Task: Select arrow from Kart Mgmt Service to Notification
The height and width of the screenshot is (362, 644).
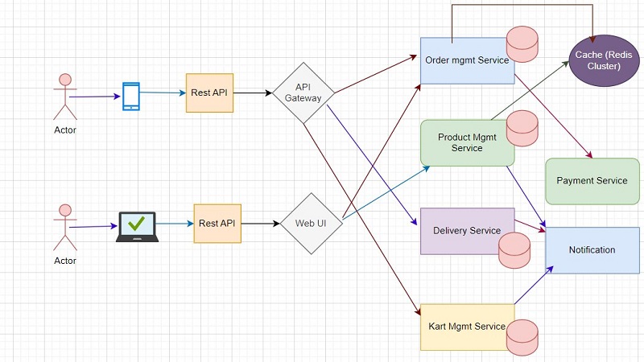Action: click(x=534, y=286)
